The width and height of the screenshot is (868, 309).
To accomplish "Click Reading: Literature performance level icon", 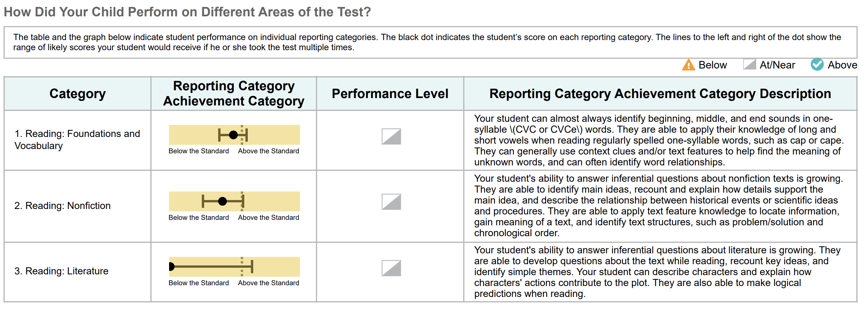I will click(x=391, y=268).
